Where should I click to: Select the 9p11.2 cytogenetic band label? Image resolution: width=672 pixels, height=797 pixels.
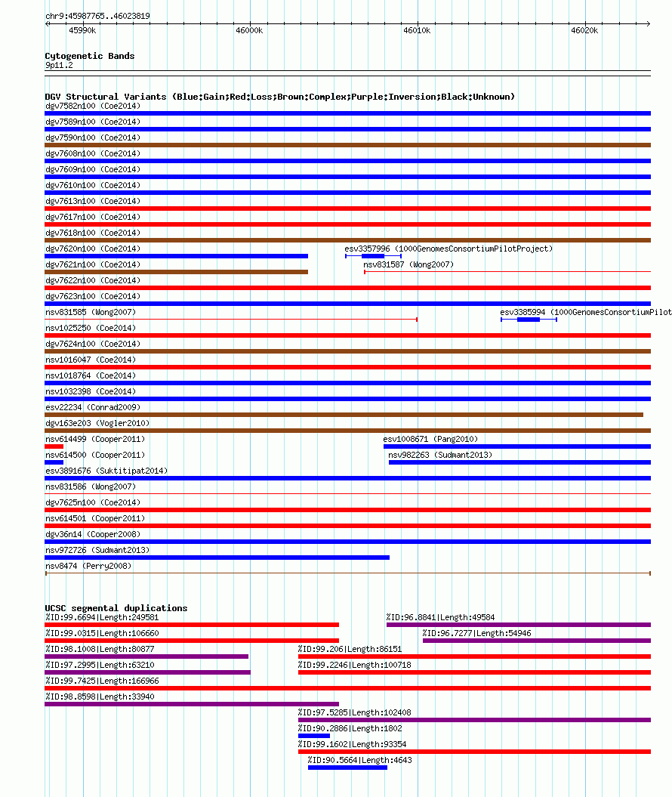pos(59,65)
